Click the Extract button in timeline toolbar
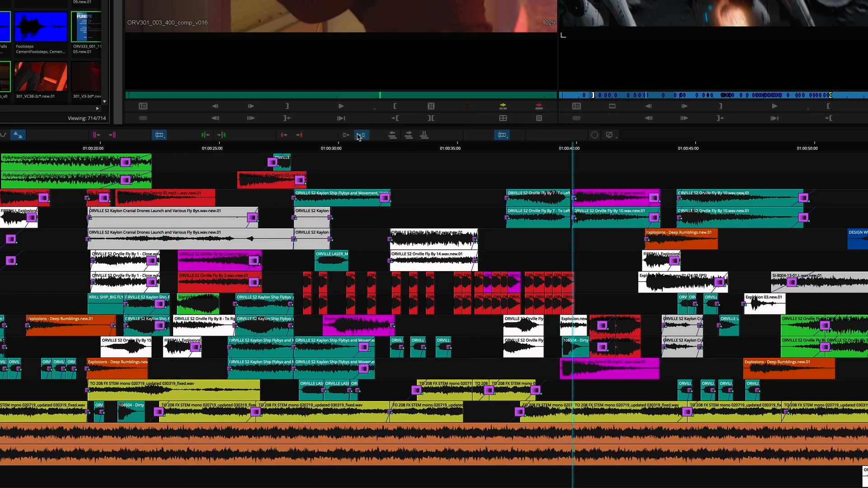This screenshot has height=488, width=868. click(x=408, y=135)
